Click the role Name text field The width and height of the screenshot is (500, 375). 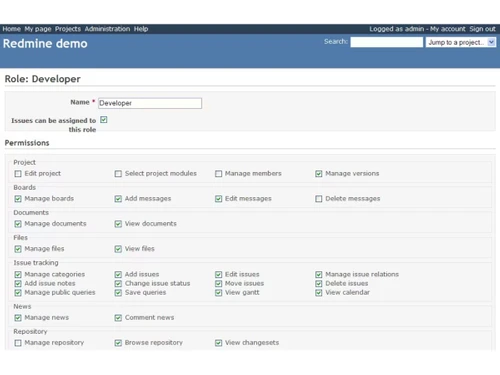point(150,103)
